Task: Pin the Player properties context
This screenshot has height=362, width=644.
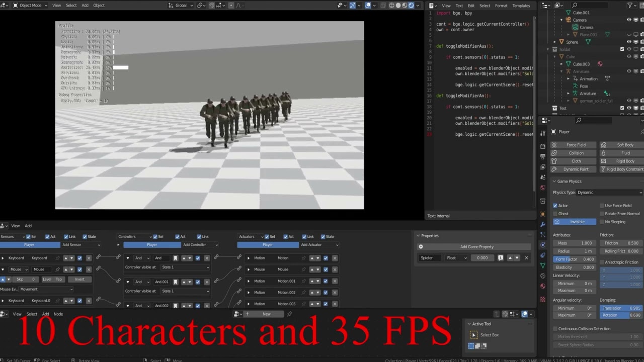Action: coord(641,132)
